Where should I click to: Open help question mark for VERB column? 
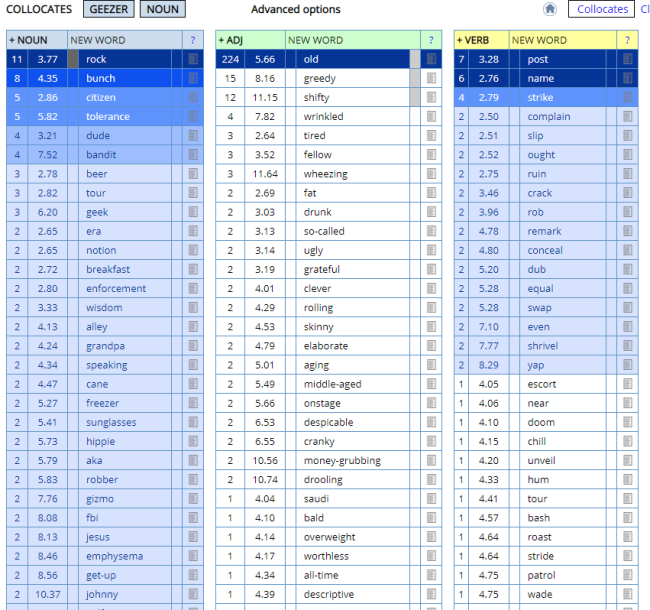pos(627,40)
